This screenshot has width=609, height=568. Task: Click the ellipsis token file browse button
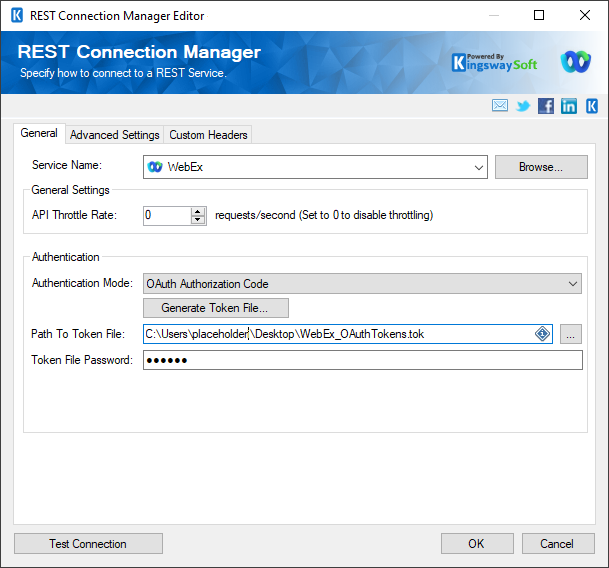571,334
